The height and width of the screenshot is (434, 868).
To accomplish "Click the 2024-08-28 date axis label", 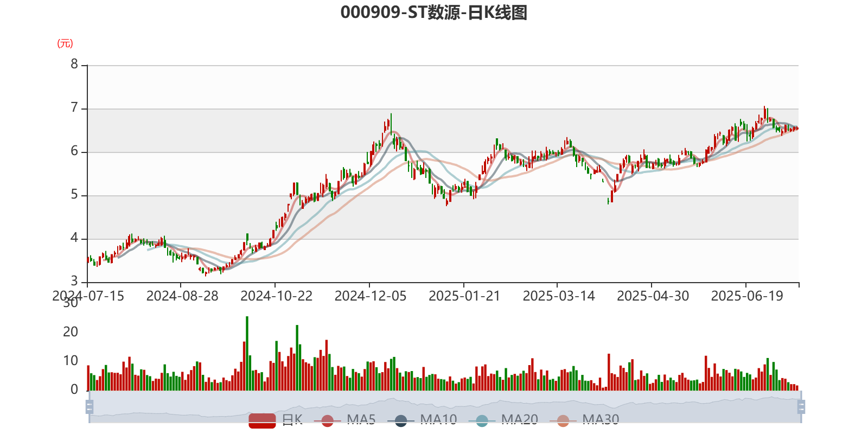I will 182,296.
